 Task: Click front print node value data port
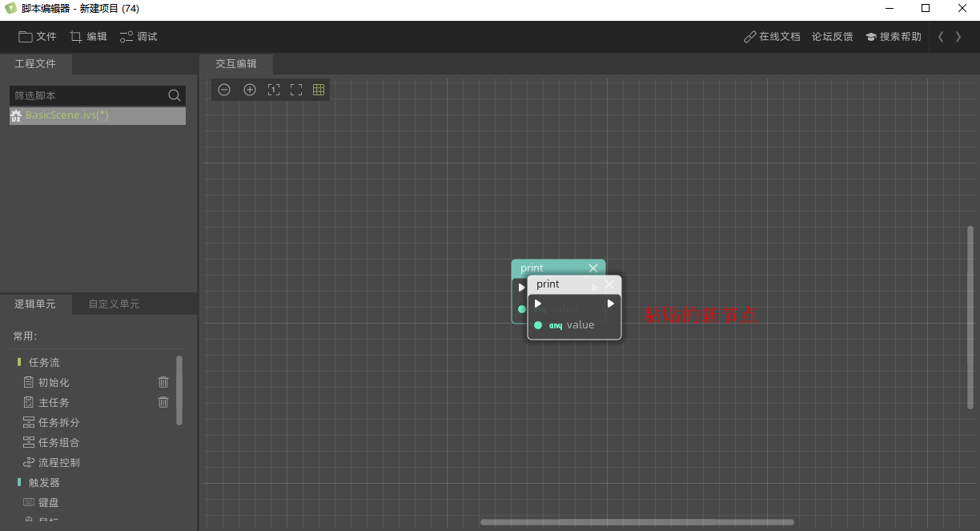pos(538,325)
